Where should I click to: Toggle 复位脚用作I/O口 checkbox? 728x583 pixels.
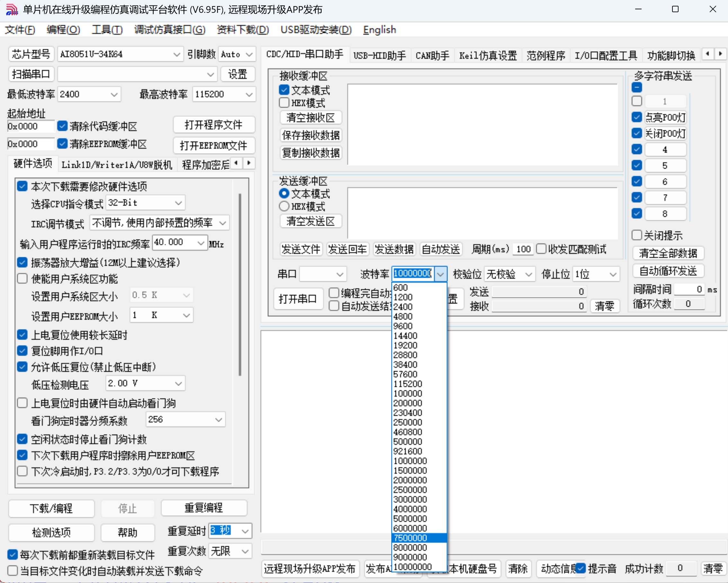pyautogui.click(x=22, y=351)
